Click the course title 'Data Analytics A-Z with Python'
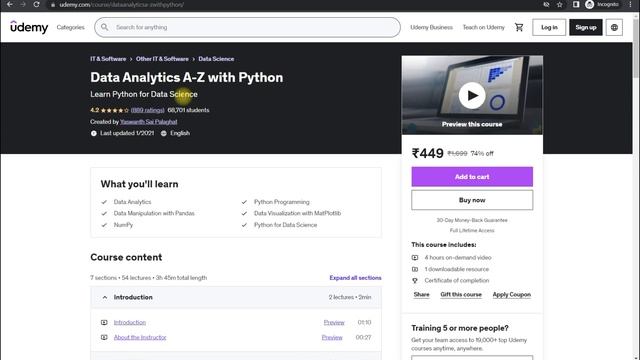The height and width of the screenshot is (360, 640). pos(187,77)
